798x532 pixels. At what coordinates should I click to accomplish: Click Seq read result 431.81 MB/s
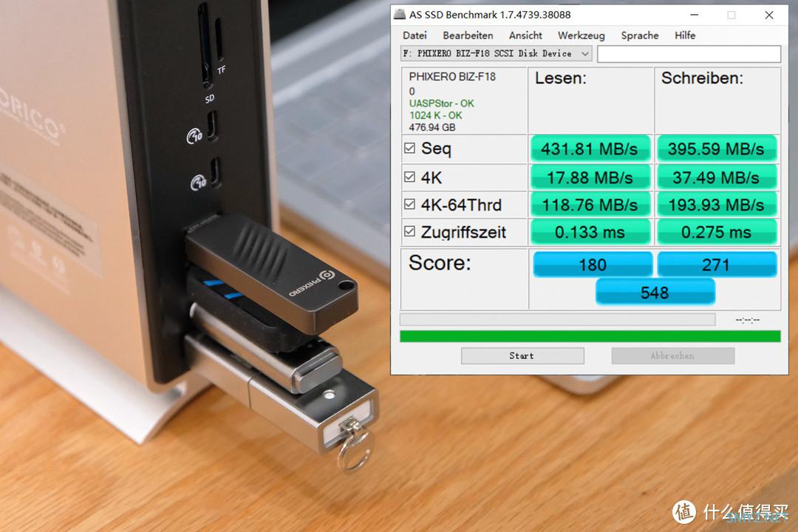click(x=590, y=149)
